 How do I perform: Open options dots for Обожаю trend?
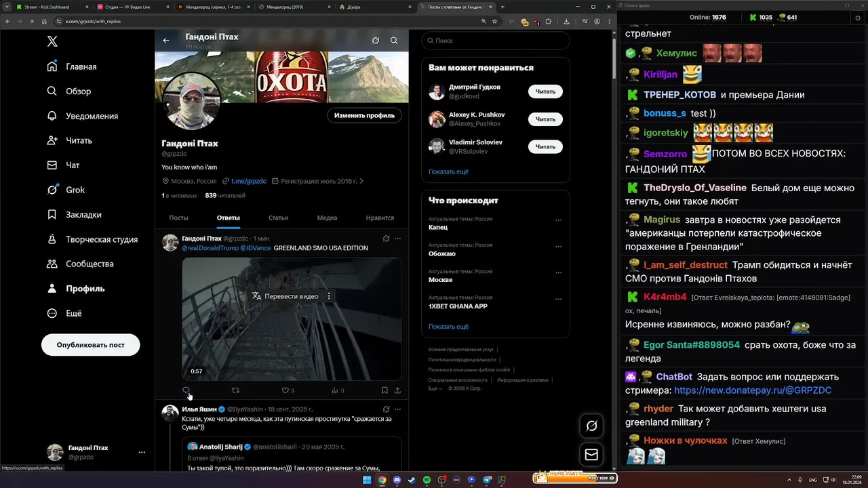(x=559, y=246)
